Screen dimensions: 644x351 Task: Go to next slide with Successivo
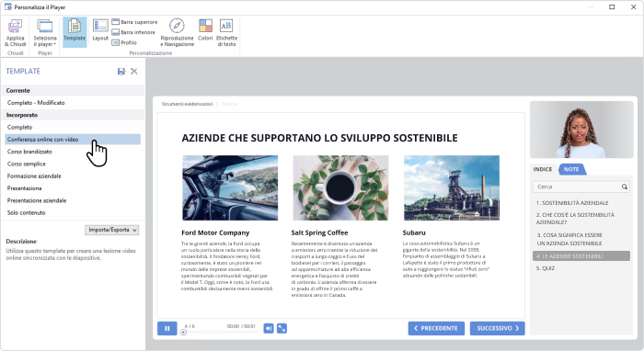498,328
